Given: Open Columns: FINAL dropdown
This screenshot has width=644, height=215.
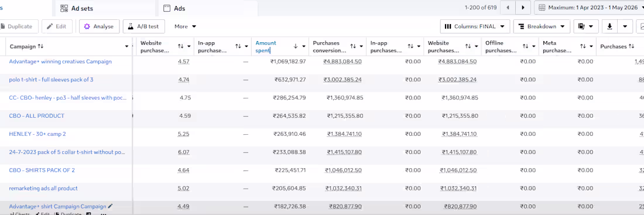Looking at the screenshot, I should point(475,26).
